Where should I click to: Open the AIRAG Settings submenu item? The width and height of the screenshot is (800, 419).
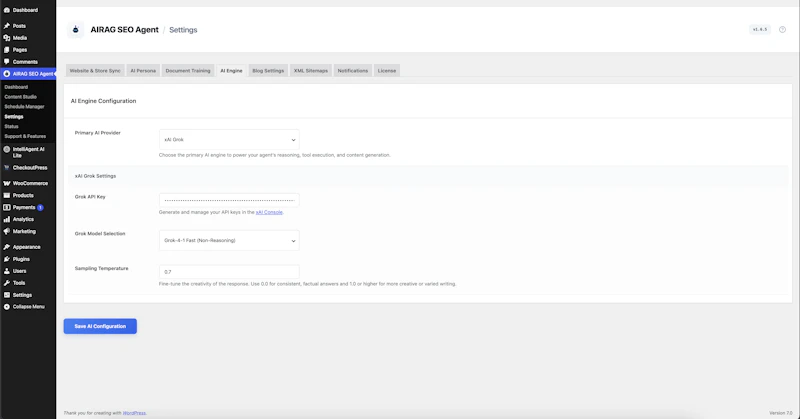coord(14,116)
